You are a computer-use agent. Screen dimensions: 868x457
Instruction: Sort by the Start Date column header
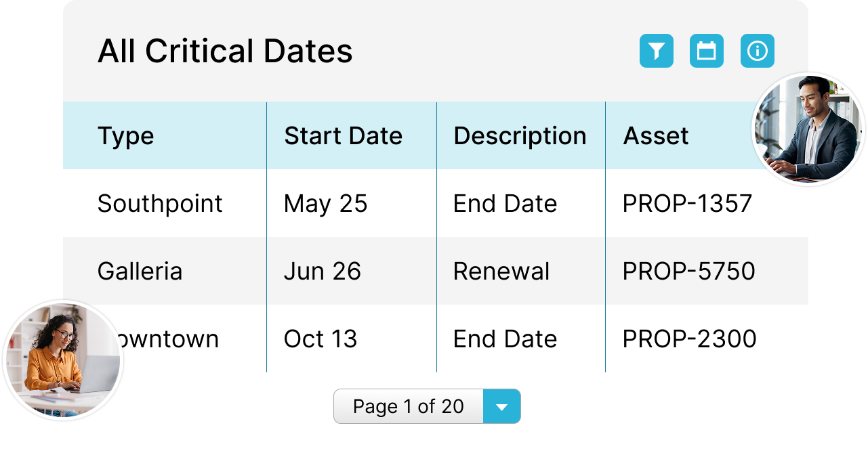(344, 136)
